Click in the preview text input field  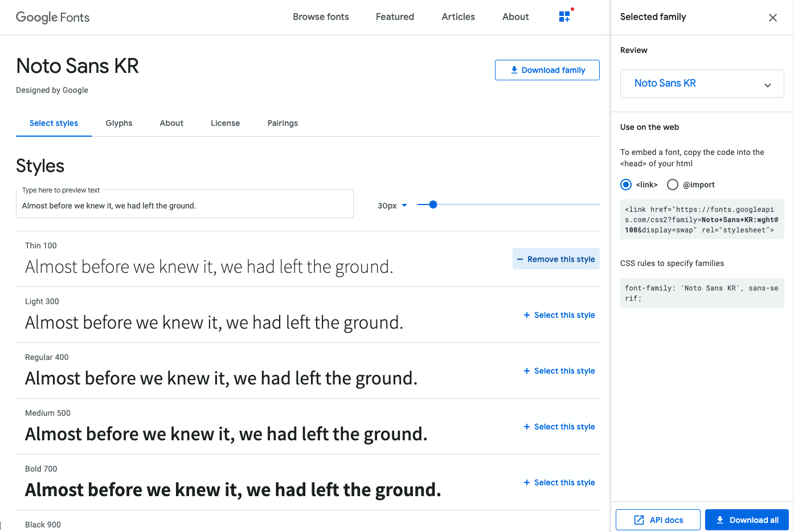point(185,204)
